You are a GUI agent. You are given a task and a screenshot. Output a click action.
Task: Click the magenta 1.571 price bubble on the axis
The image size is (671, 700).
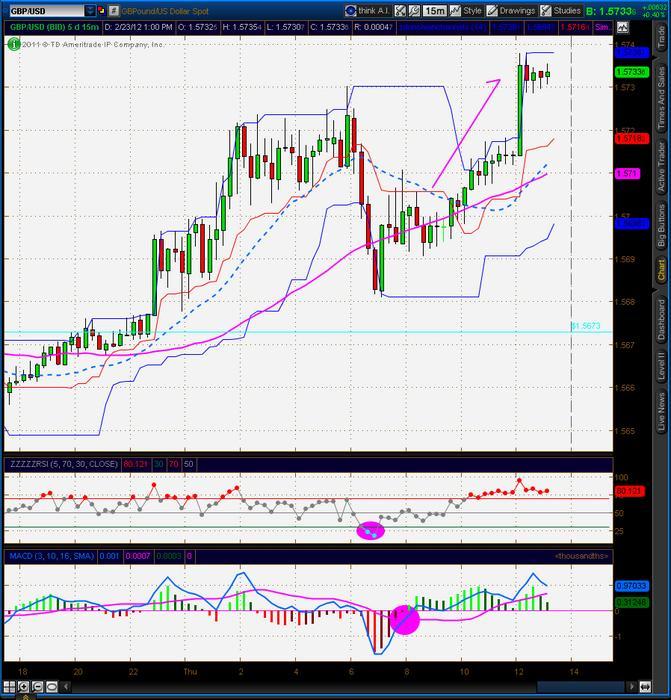pos(628,173)
